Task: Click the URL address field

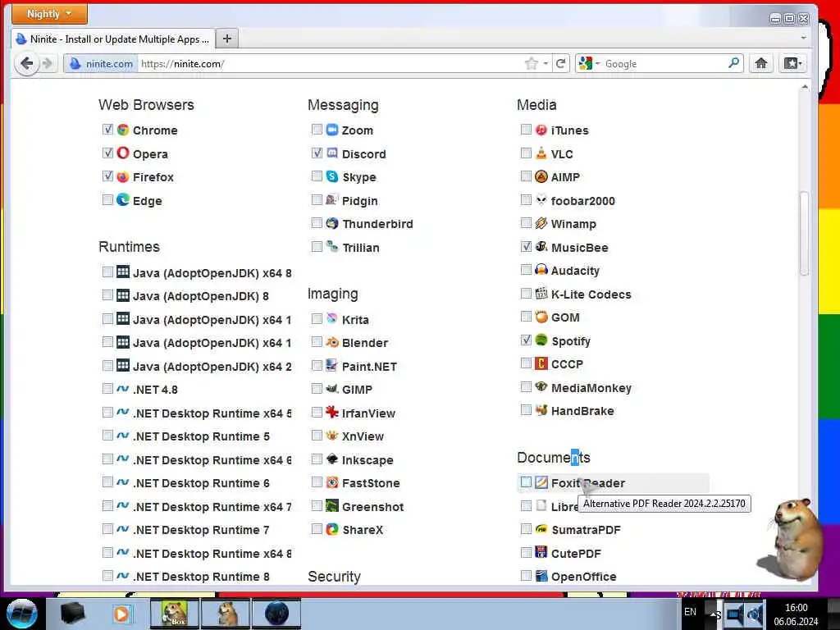Action: 330,64
